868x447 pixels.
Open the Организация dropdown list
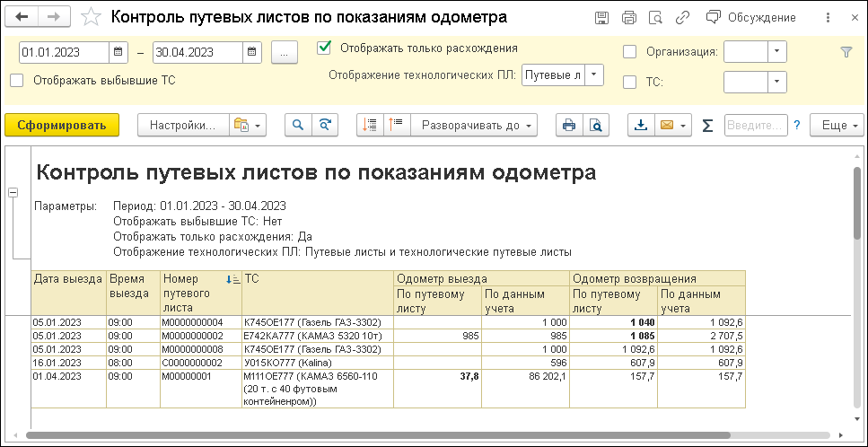pos(777,52)
